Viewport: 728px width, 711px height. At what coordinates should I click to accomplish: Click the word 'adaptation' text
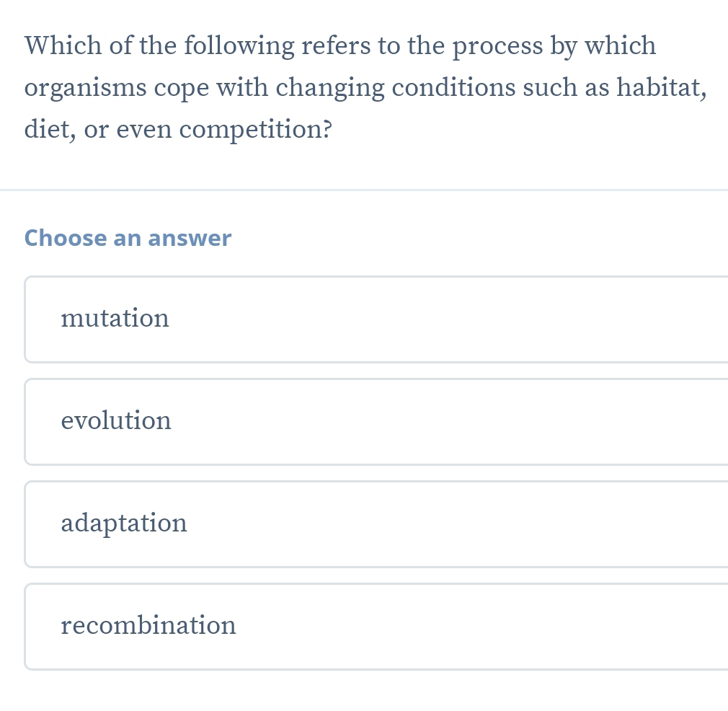coord(124,523)
